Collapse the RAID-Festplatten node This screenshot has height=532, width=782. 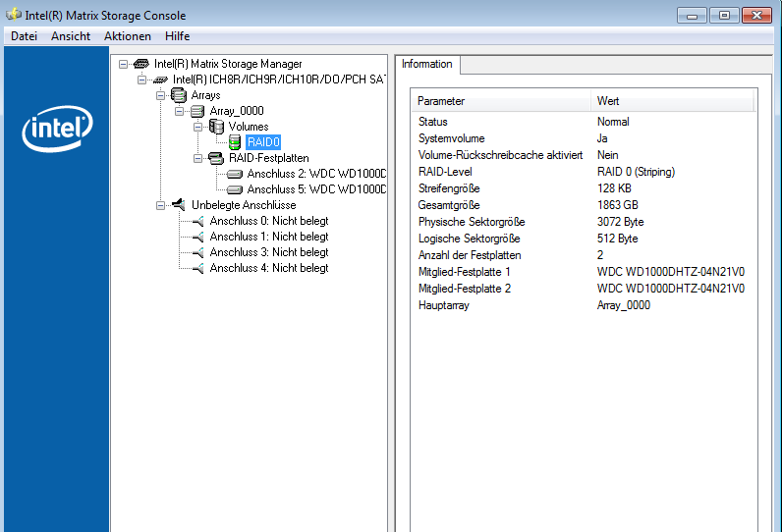tap(197, 158)
